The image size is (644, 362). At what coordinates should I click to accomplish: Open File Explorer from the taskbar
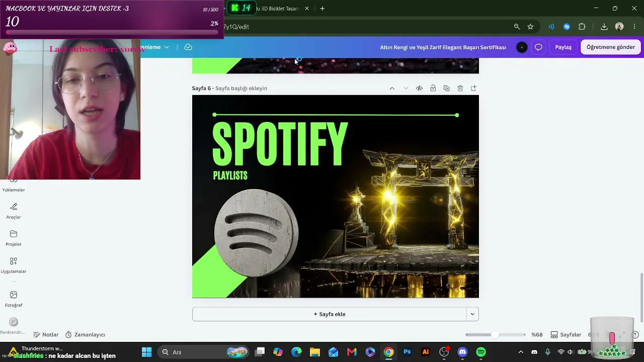[315, 352]
